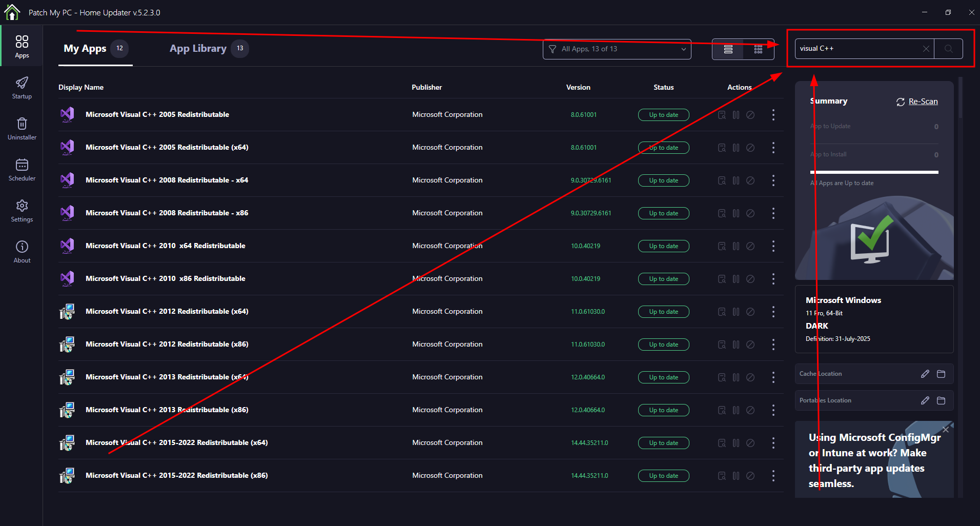
Task: Sort by Status column header
Action: click(x=663, y=87)
